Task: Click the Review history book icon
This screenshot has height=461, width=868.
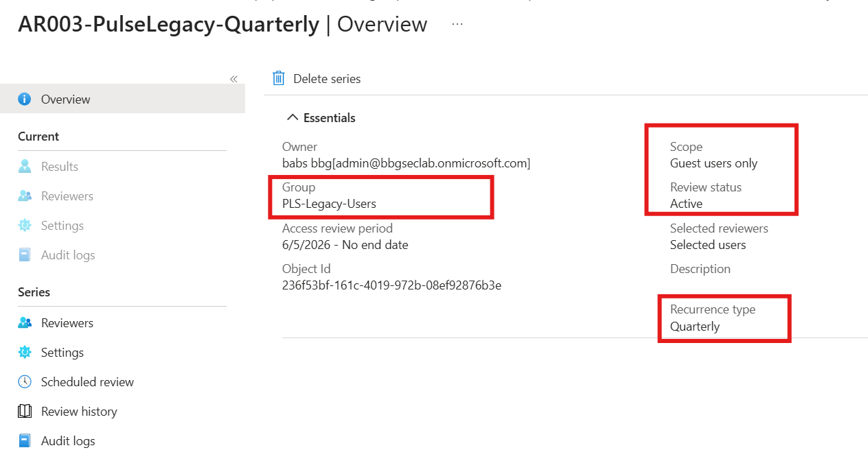Action: [25, 412]
